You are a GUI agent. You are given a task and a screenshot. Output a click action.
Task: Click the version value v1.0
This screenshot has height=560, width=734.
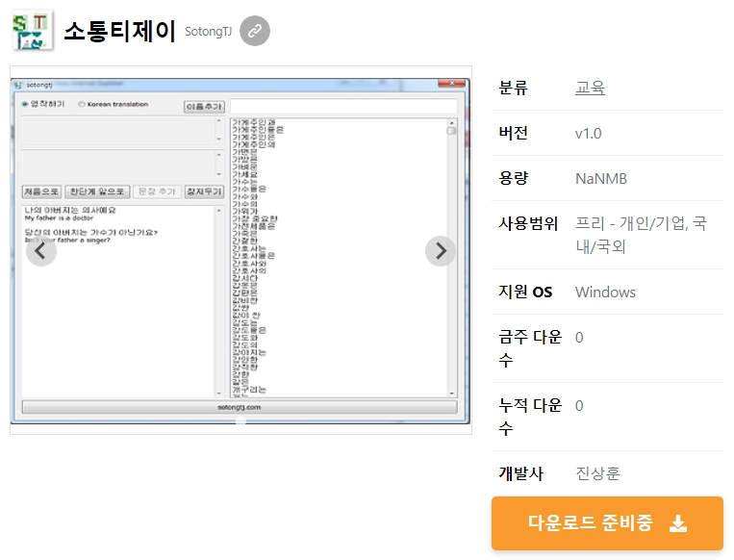pyautogui.click(x=589, y=134)
